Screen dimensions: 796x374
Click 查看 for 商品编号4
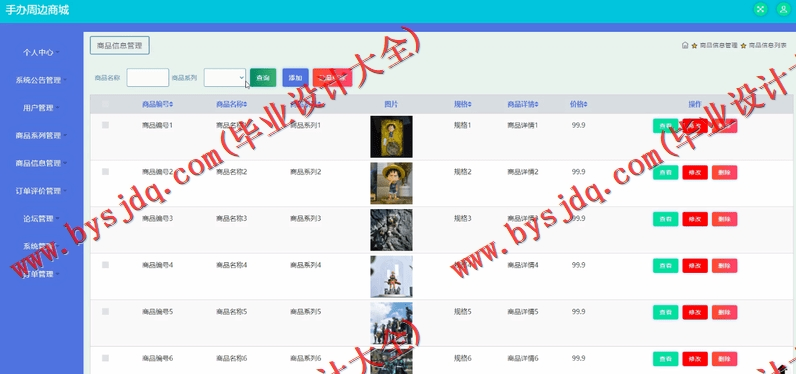tap(666, 266)
